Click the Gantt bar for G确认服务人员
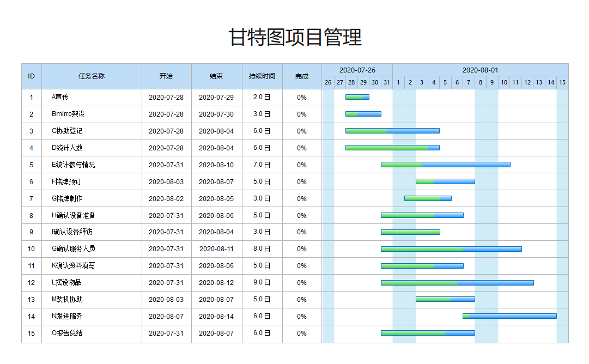This screenshot has height=364, width=589. pyautogui.click(x=451, y=249)
